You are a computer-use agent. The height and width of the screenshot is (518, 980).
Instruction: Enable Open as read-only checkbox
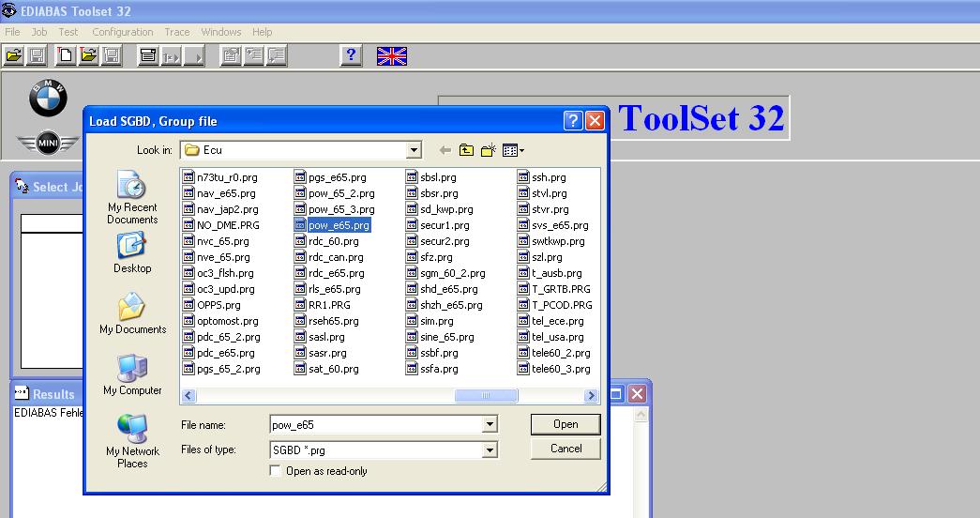click(275, 470)
